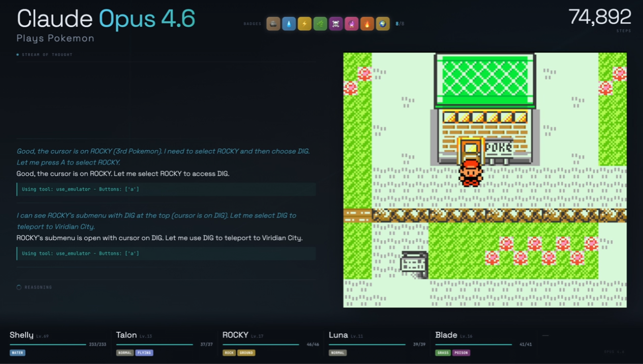Select the purple skull badge
643x364 pixels.
336,24
